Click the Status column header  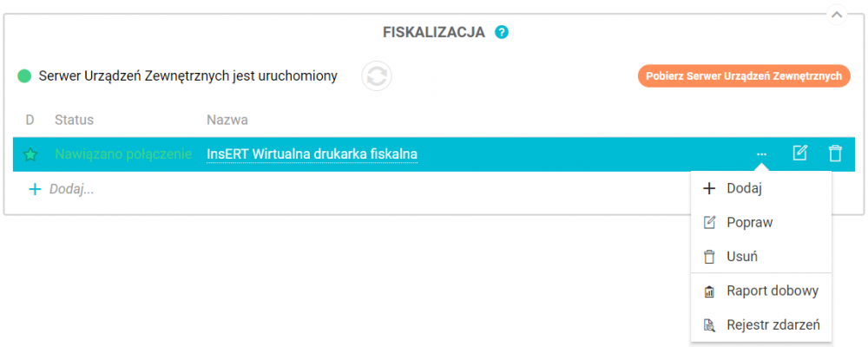(74, 120)
